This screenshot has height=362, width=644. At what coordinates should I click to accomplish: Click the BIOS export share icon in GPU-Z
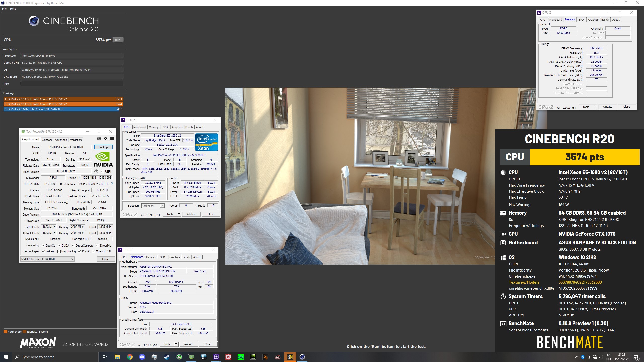click(95, 171)
